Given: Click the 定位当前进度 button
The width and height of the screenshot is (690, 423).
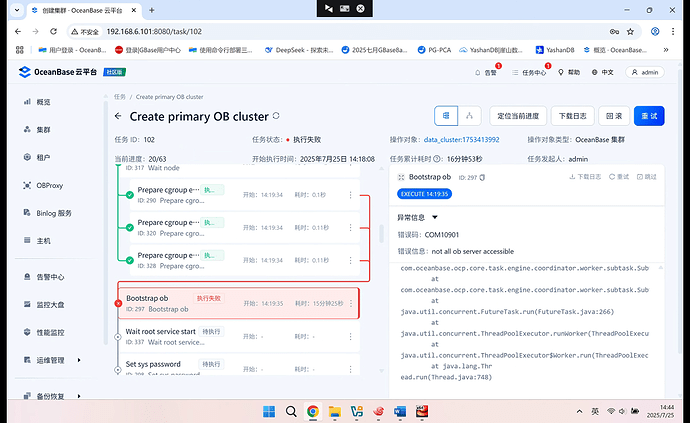Looking at the screenshot, I should [x=518, y=116].
